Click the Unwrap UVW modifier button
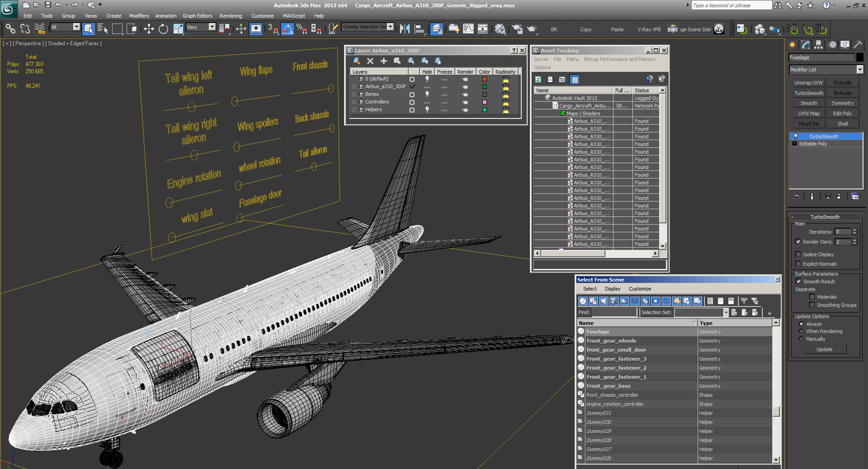Viewport: 868px width, 469px height. point(809,83)
